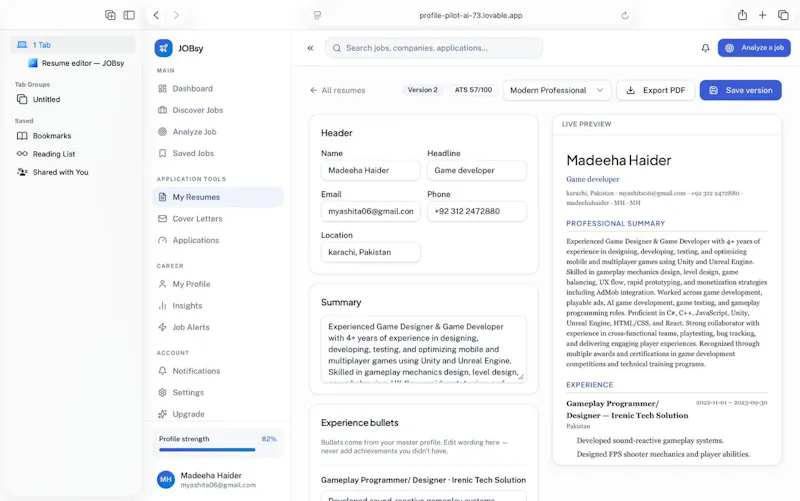Select the 1 Tab row

tap(73, 45)
